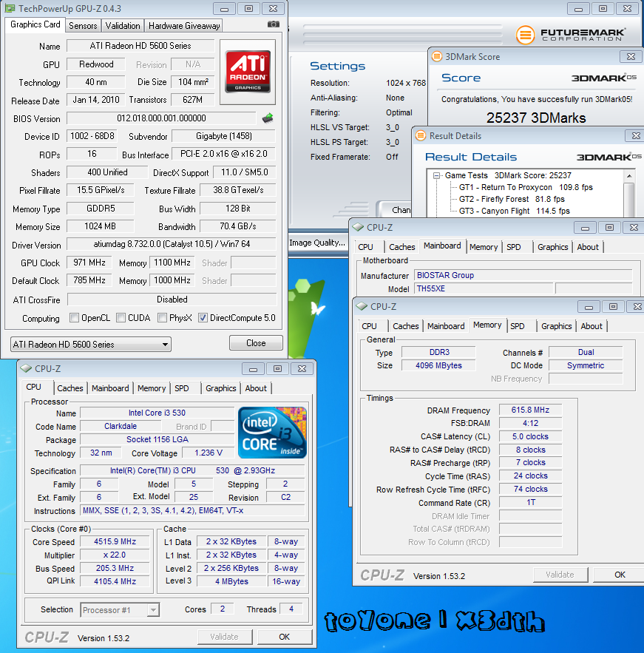Open SPD tab in CPU-Z memory window

[x=517, y=326]
